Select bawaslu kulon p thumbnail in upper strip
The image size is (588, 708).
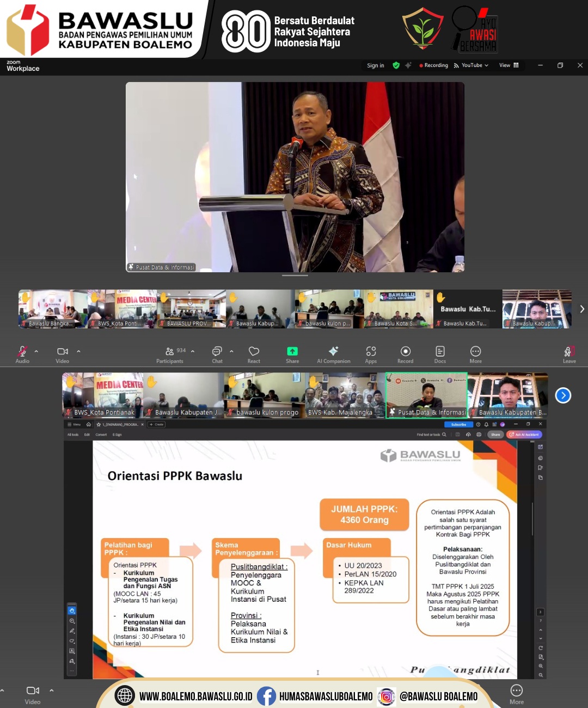pos(329,309)
